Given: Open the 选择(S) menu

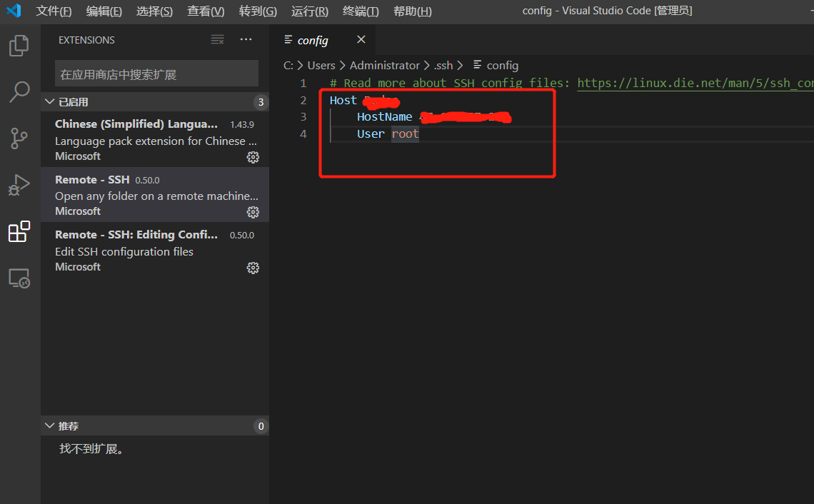Looking at the screenshot, I should coord(154,11).
